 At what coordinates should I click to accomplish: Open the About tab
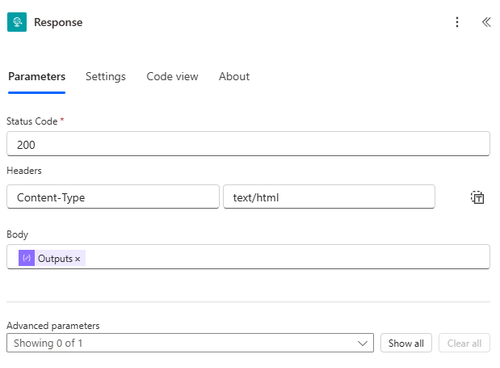(234, 76)
